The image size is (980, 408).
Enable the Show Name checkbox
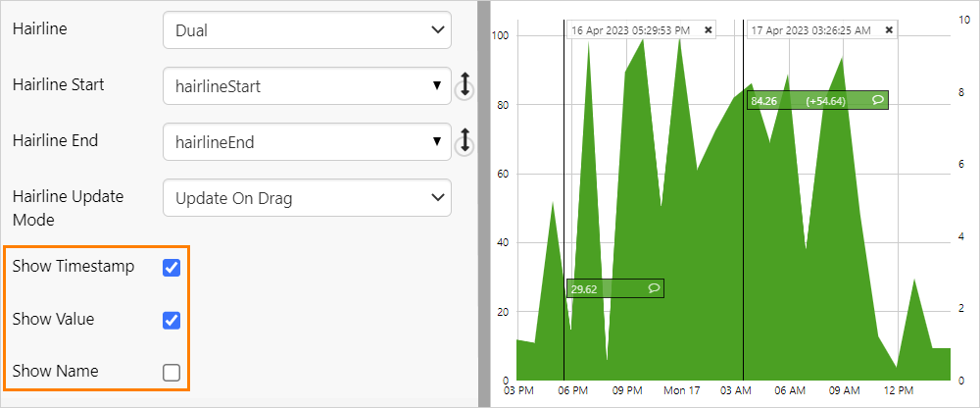coord(171,373)
